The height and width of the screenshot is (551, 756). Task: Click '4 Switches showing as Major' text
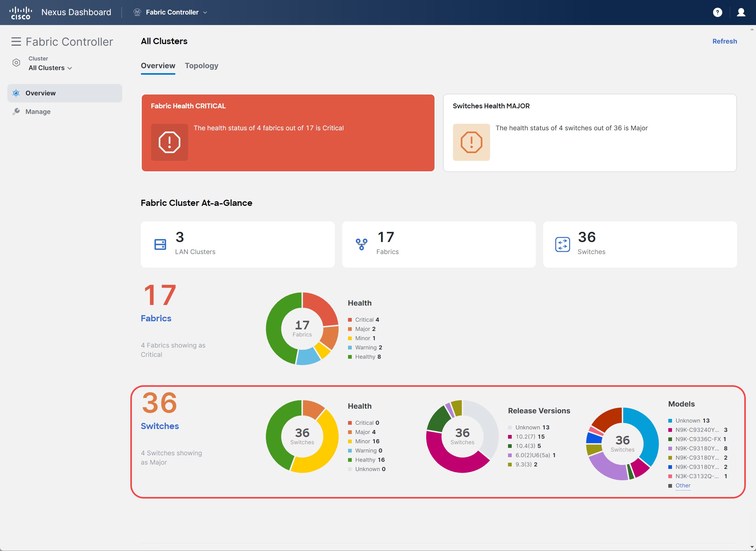(171, 457)
